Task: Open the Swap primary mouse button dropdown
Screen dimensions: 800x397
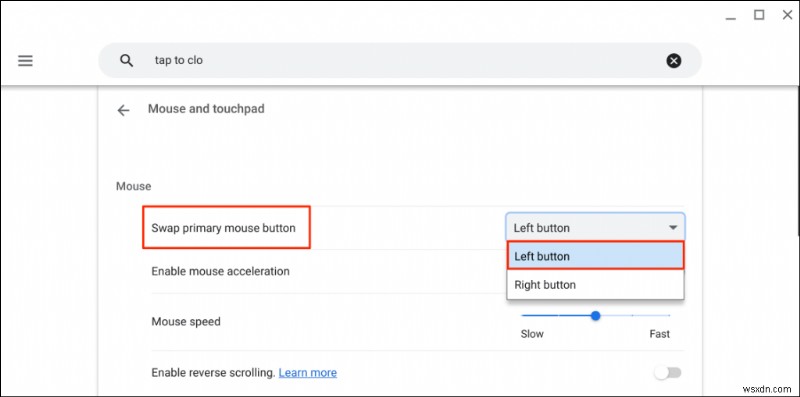Action: point(595,228)
